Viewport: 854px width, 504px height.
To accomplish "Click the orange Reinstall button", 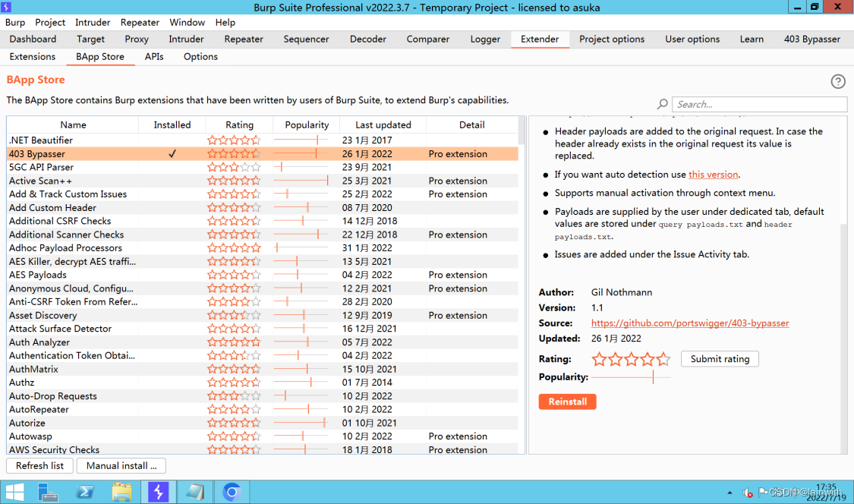I will (x=567, y=402).
